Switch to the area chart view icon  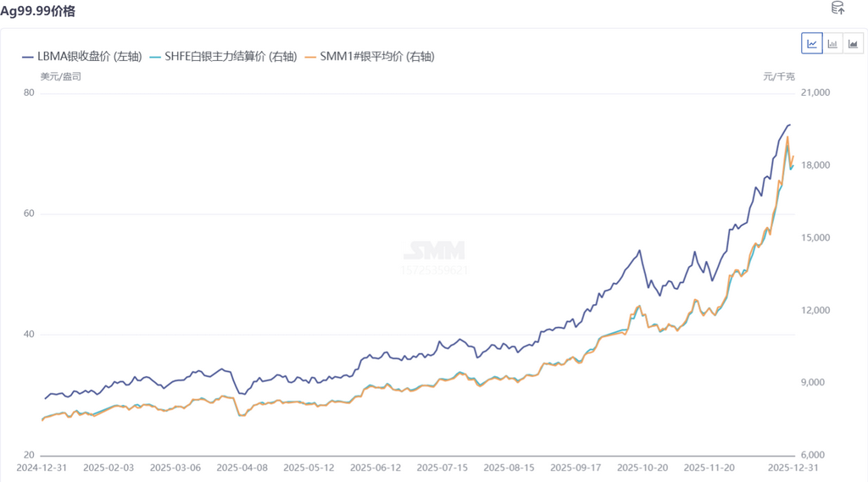[x=853, y=43]
